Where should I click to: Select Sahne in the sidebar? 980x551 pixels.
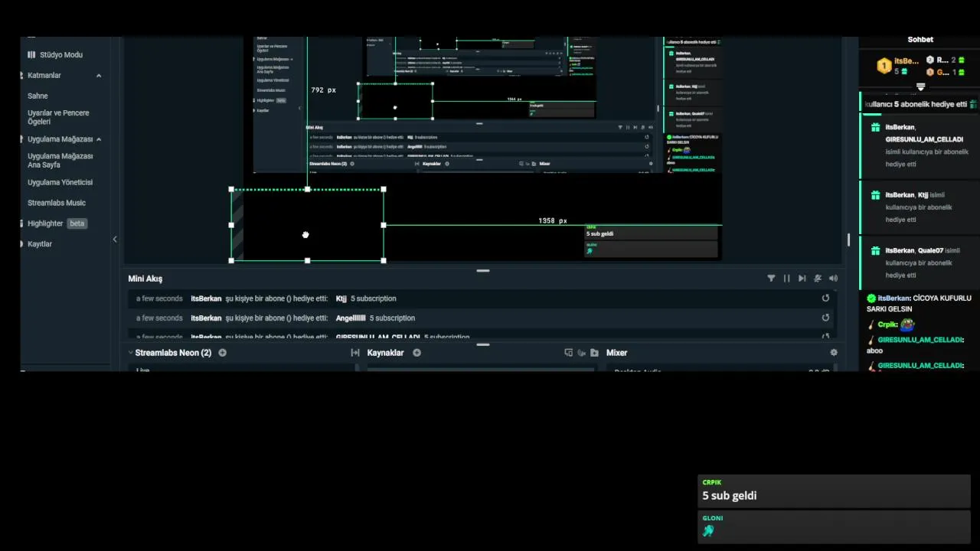click(x=38, y=96)
